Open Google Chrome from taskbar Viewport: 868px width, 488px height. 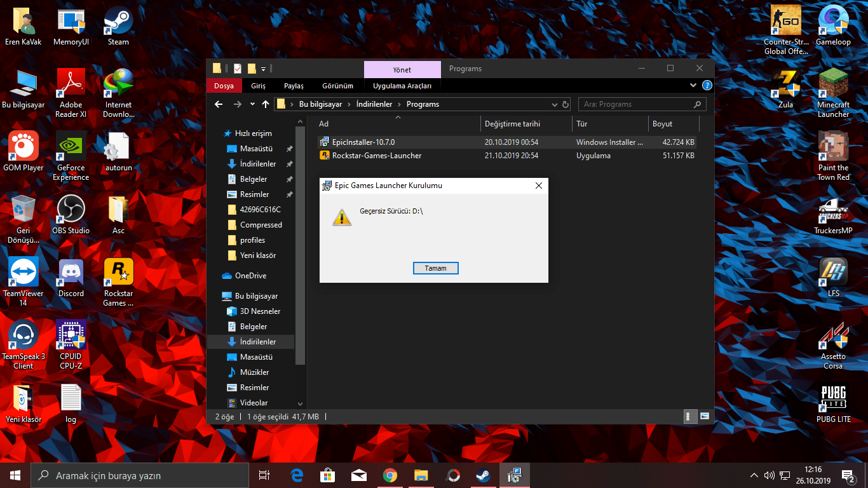click(390, 475)
